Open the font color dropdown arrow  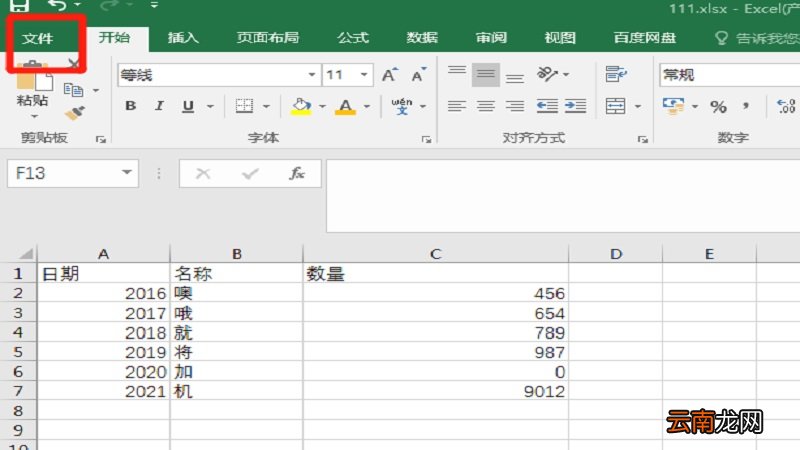[x=367, y=107]
